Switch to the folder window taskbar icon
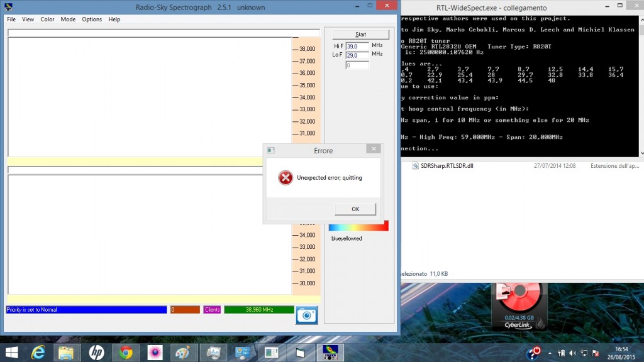The image size is (644, 362). pyautogui.click(x=300, y=353)
